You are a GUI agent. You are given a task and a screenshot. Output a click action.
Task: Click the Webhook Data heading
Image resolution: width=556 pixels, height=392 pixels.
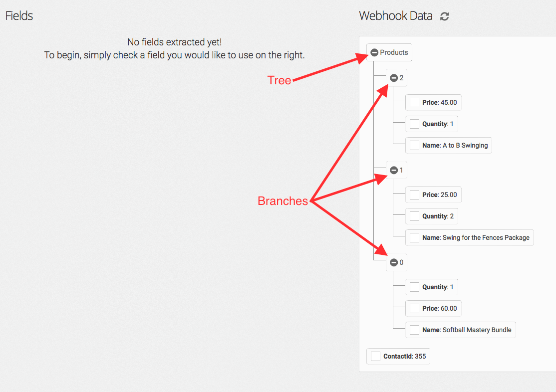click(x=396, y=16)
